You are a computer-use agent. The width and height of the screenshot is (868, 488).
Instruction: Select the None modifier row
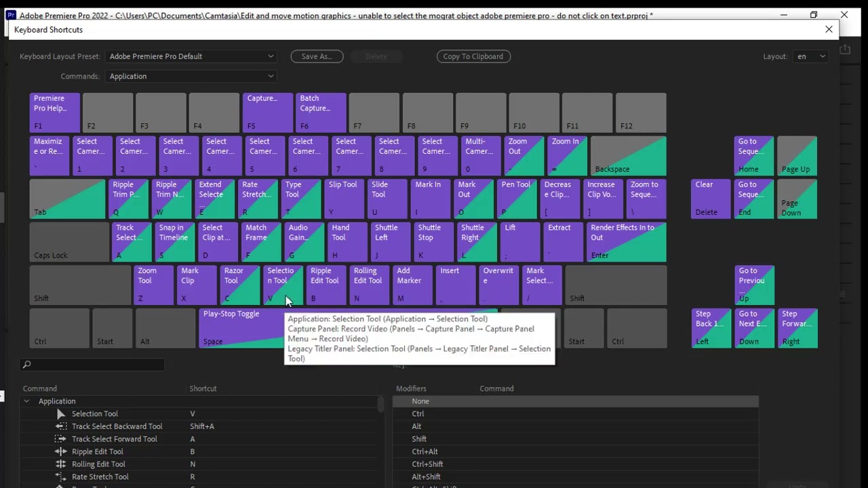click(x=576, y=401)
